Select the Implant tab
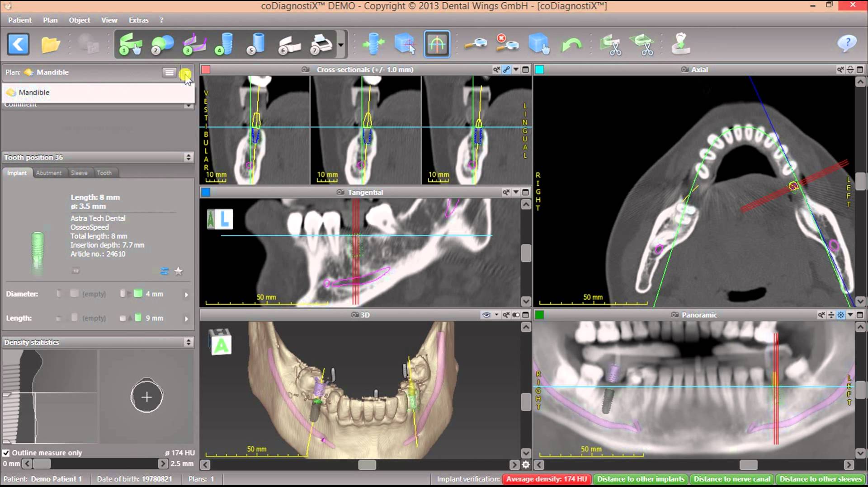Viewport: 868px width, 487px height. coord(17,173)
